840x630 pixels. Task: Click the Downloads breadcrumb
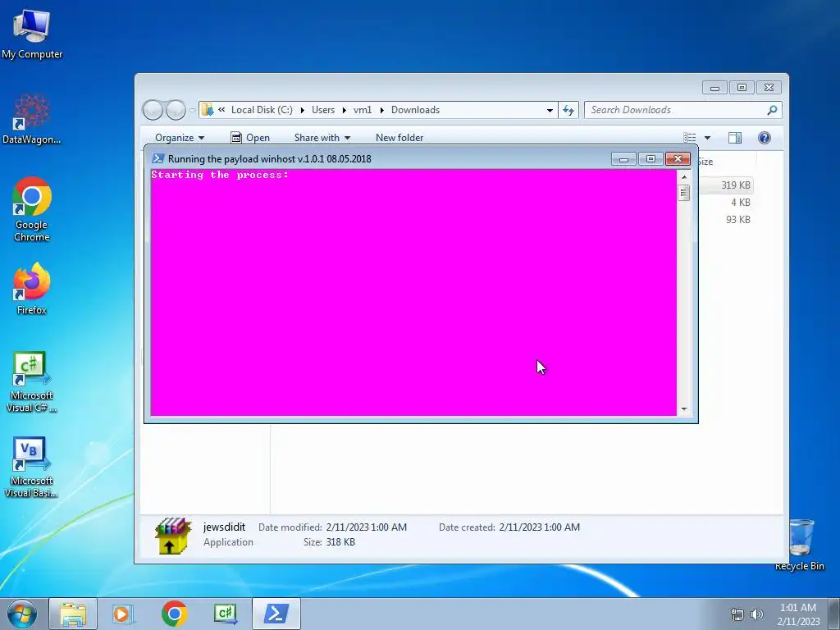coord(415,110)
